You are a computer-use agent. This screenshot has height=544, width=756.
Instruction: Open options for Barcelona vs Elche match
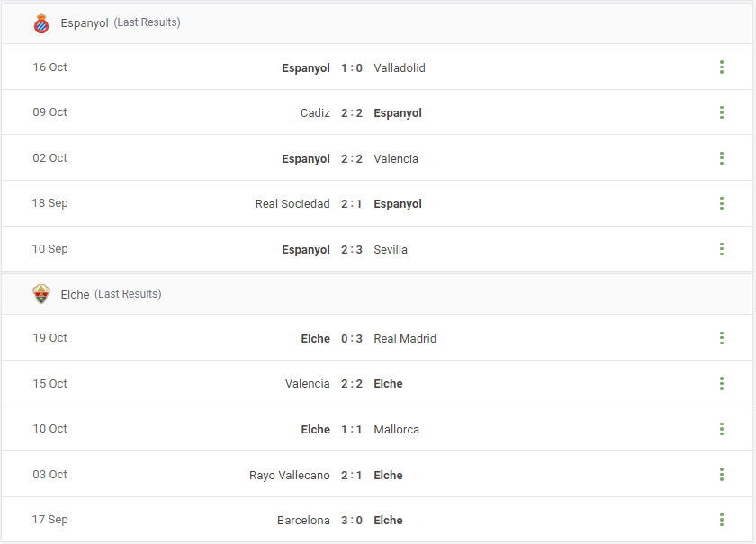721,520
